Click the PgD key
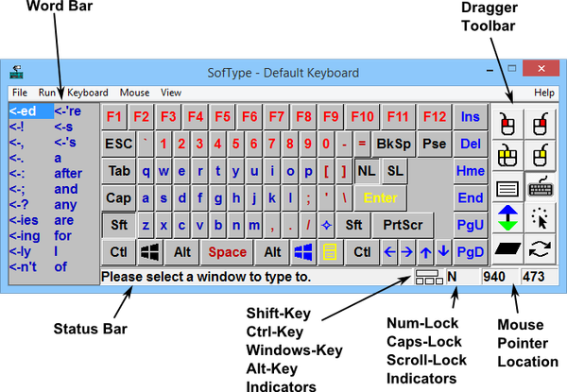The height and width of the screenshot is (392, 567). coord(470,252)
